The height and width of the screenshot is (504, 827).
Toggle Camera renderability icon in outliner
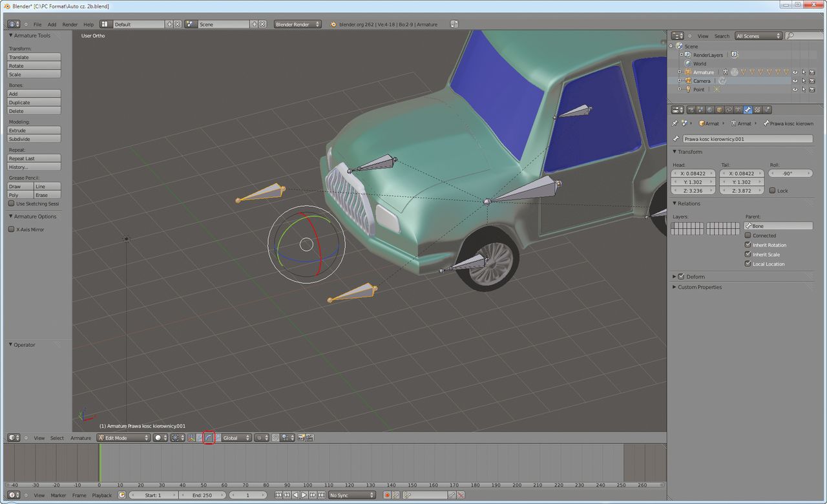tap(812, 81)
